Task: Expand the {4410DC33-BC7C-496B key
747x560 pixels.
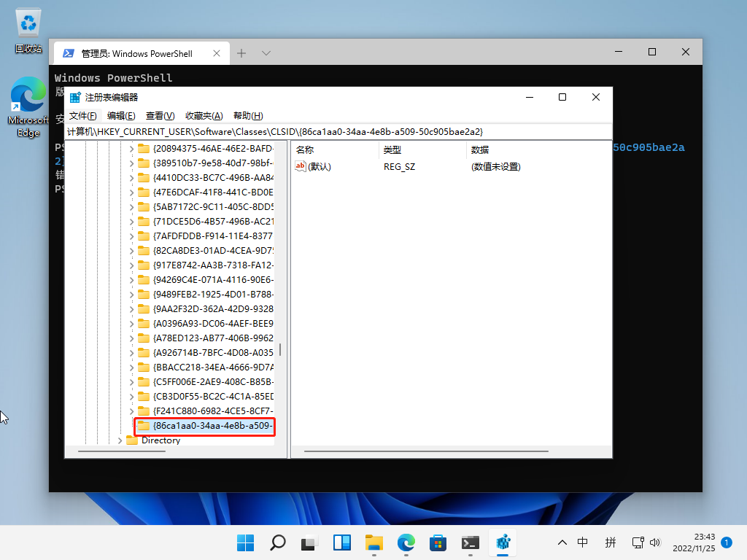Action: [x=132, y=178]
